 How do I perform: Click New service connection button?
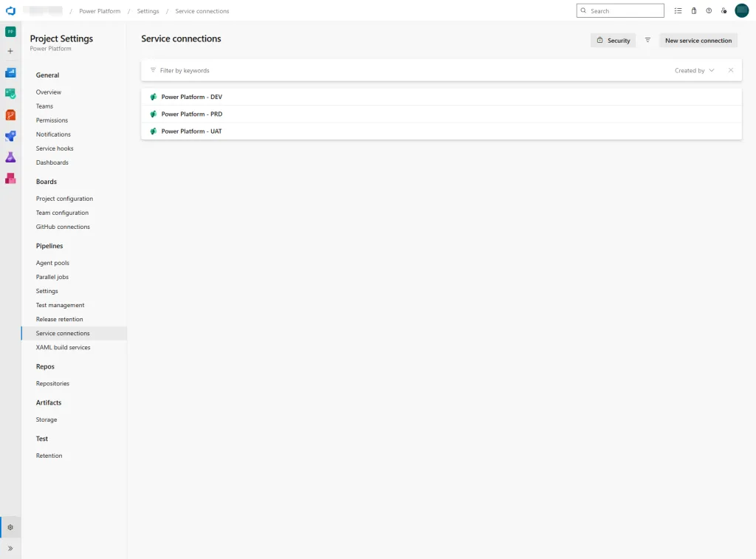(x=698, y=41)
